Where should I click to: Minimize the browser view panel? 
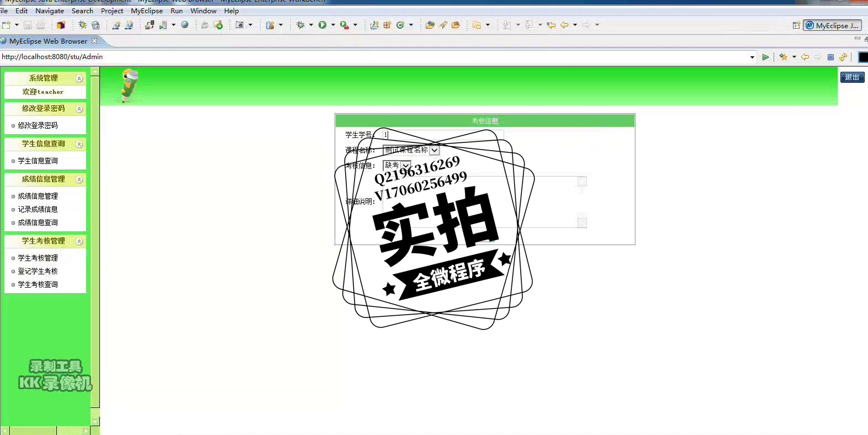click(x=857, y=39)
